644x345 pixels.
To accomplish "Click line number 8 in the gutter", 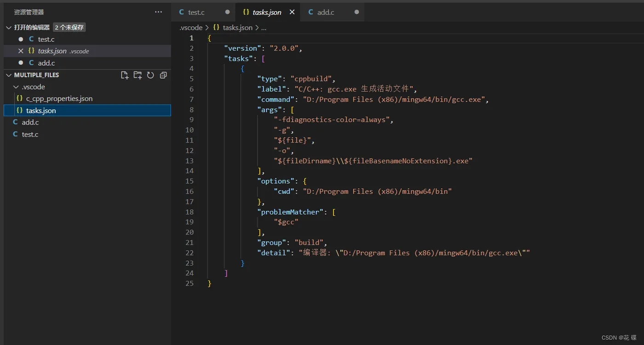I will click(191, 109).
